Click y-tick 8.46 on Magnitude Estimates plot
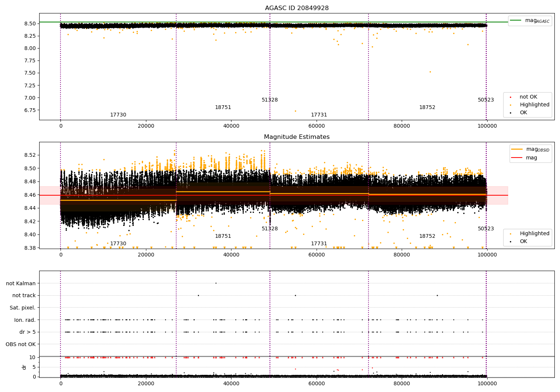 pyautogui.click(x=29, y=195)
